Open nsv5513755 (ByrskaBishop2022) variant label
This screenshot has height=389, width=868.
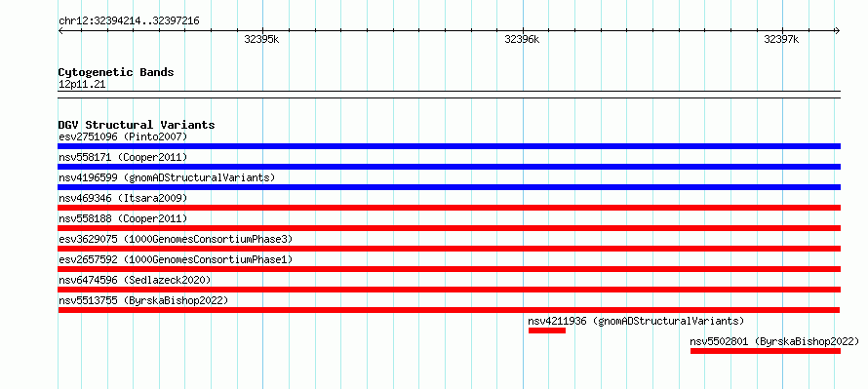(x=143, y=300)
